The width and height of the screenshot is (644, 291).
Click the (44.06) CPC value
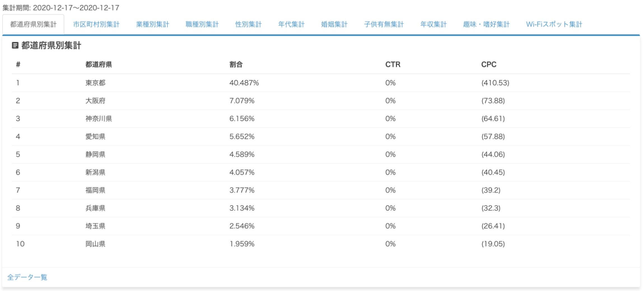pyautogui.click(x=493, y=154)
